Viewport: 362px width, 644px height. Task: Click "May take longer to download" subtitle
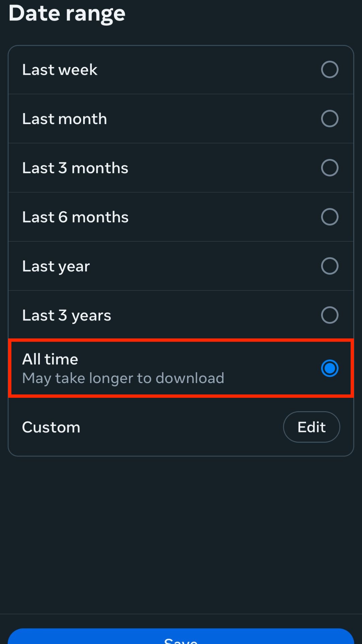click(x=123, y=378)
